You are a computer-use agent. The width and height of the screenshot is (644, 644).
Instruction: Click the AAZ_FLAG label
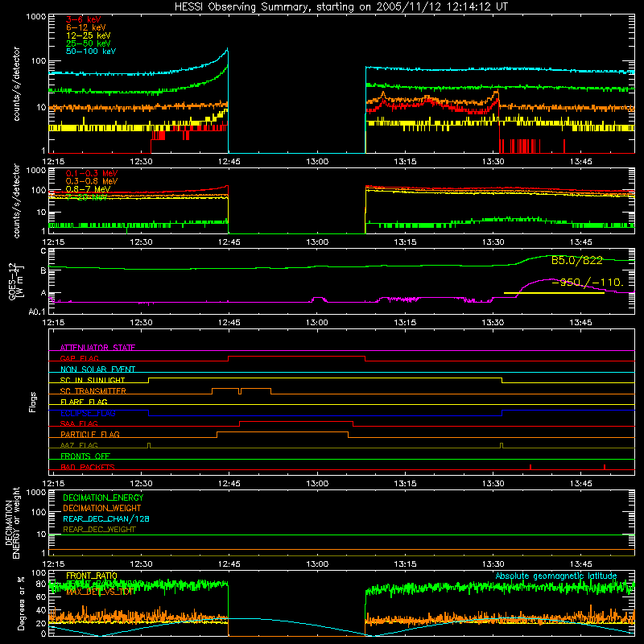point(79,445)
